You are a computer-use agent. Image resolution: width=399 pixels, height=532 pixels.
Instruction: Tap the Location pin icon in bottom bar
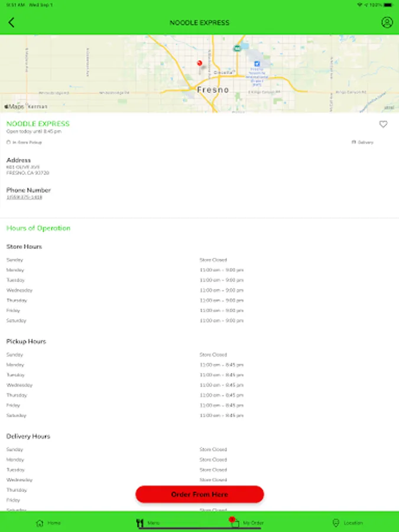click(336, 523)
